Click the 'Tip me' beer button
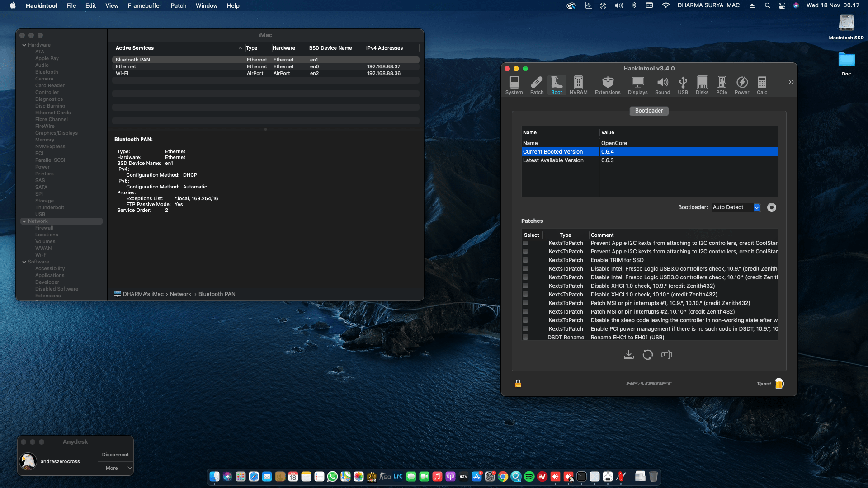Viewport: 868px width, 488px height. tap(779, 383)
